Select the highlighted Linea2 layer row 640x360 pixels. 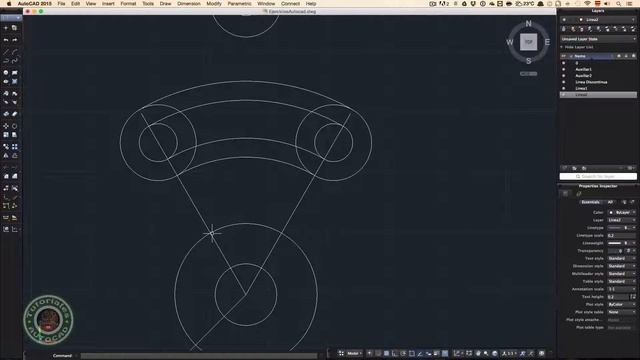click(598, 95)
